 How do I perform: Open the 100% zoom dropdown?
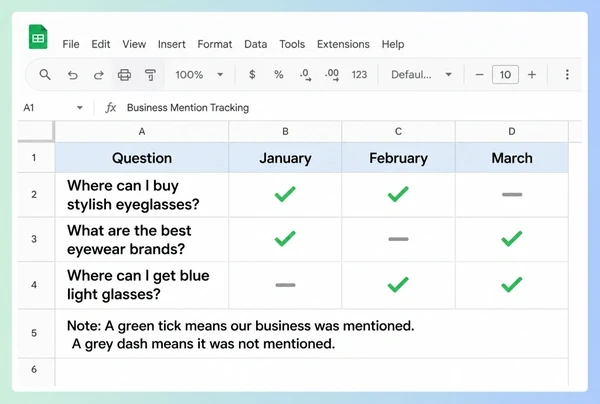pyautogui.click(x=199, y=75)
